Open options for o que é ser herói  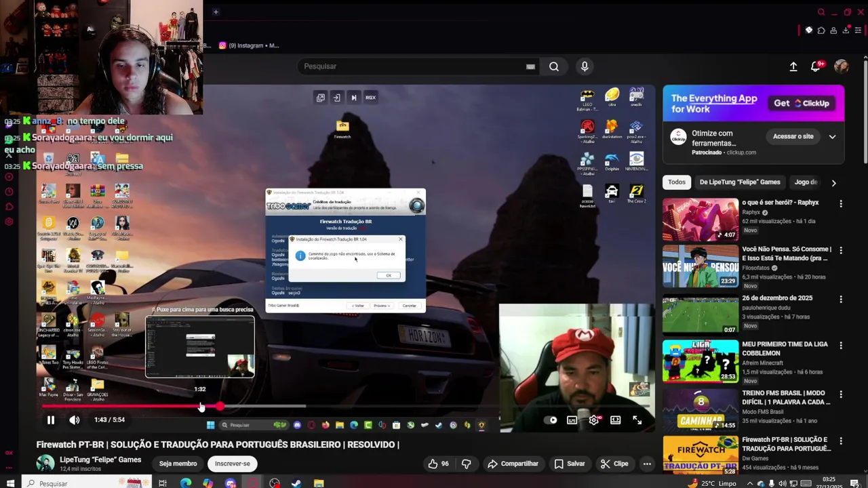841,204
